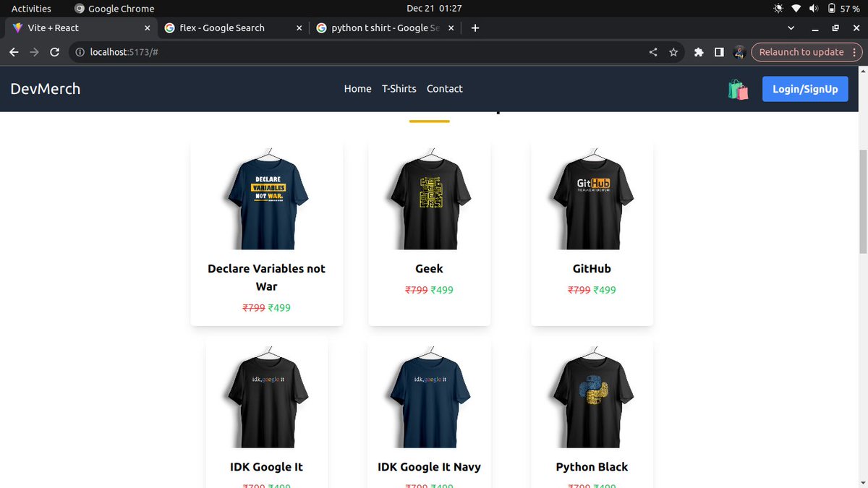This screenshot has height=488, width=868.
Task: Click the Login/SignUp button
Action: point(805,89)
